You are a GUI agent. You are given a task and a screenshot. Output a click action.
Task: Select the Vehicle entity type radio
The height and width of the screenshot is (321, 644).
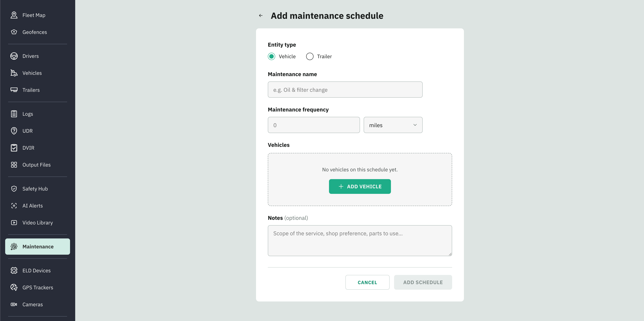pos(271,57)
